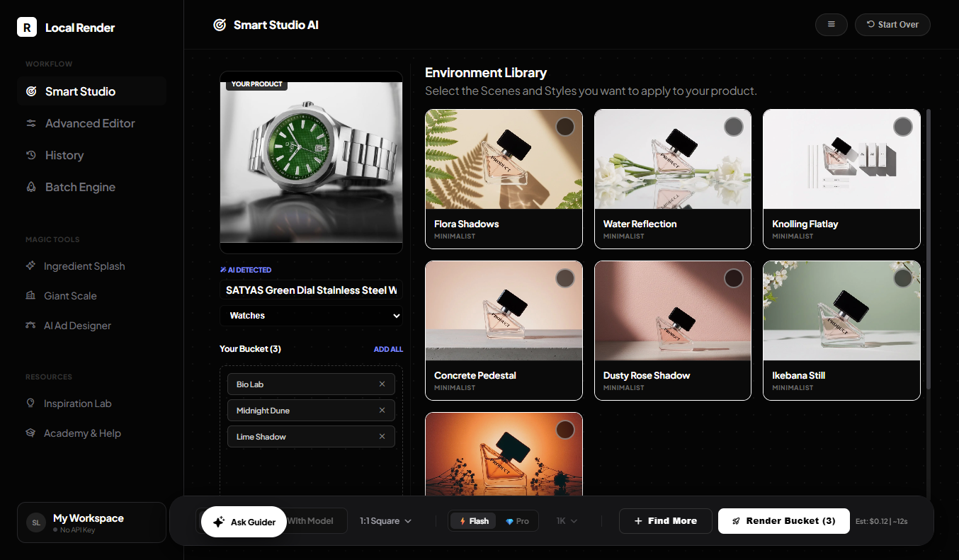Open the hamburger menu icon in header
Screen dimensions: 959x560
tap(832, 25)
